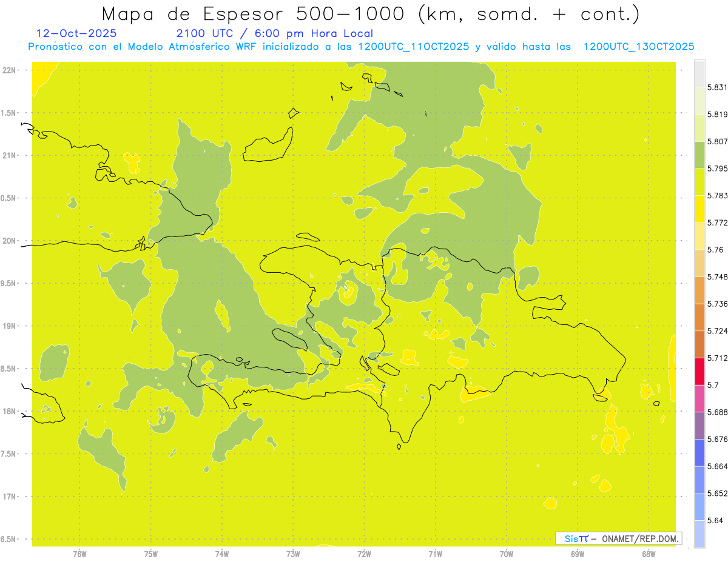This screenshot has width=728, height=562.
Task: Click the 'ONAMET/REP.DOM.' credit box
Action: click(618, 538)
